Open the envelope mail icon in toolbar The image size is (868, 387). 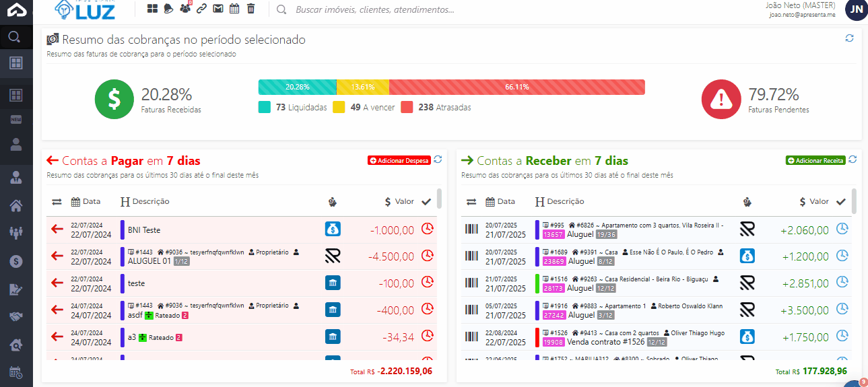tap(218, 9)
